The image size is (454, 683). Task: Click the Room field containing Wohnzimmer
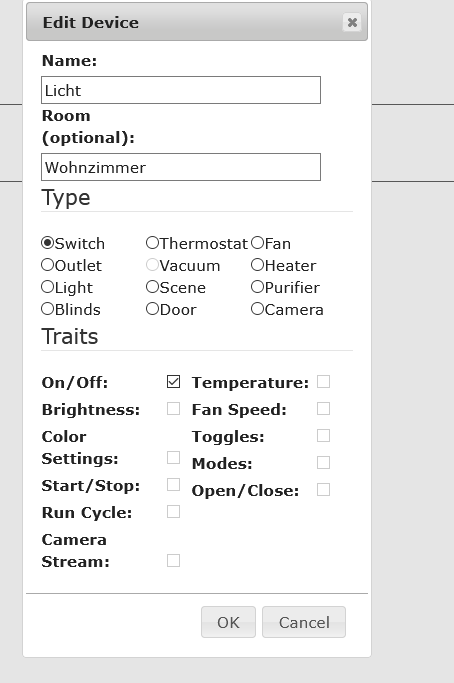coord(181,167)
